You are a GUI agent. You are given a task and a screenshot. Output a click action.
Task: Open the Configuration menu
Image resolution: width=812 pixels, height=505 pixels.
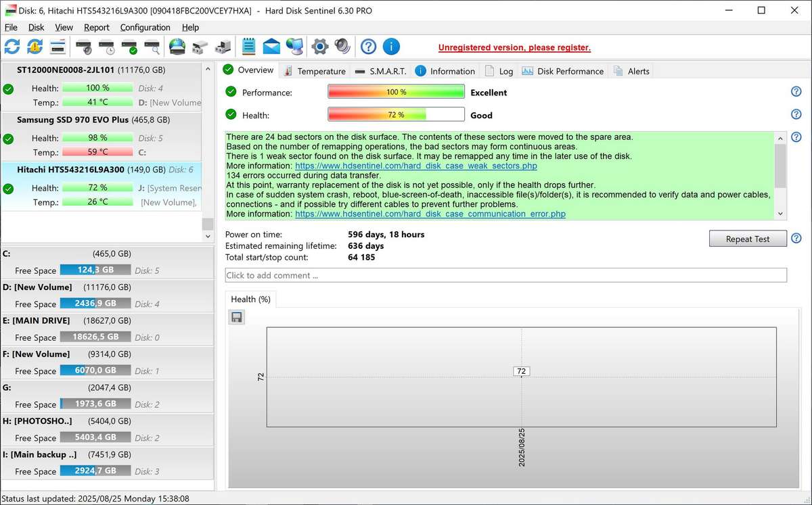pyautogui.click(x=145, y=28)
